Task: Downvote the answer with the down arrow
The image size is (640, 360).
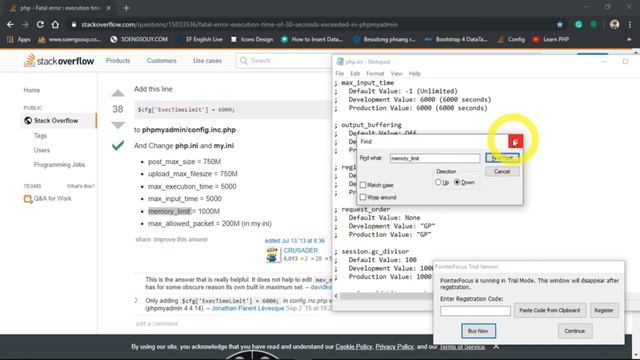Action: point(118,125)
